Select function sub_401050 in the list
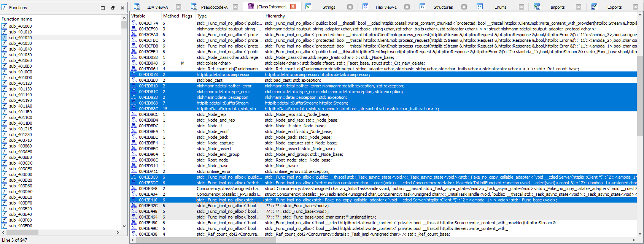Viewport: 644px width, 244px height. pos(21,55)
